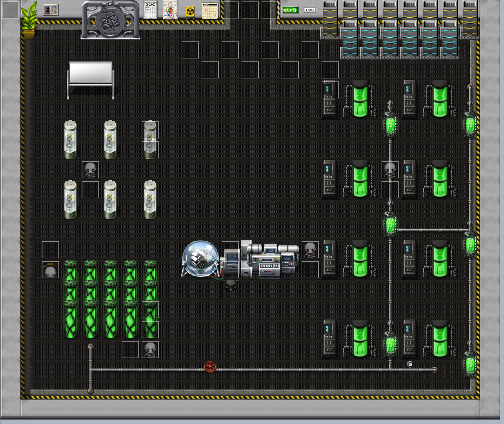Image resolution: width=504 pixels, height=424 pixels.
Task: Select the gray alien left of the helix tubes
Action: click(x=50, y=270)
